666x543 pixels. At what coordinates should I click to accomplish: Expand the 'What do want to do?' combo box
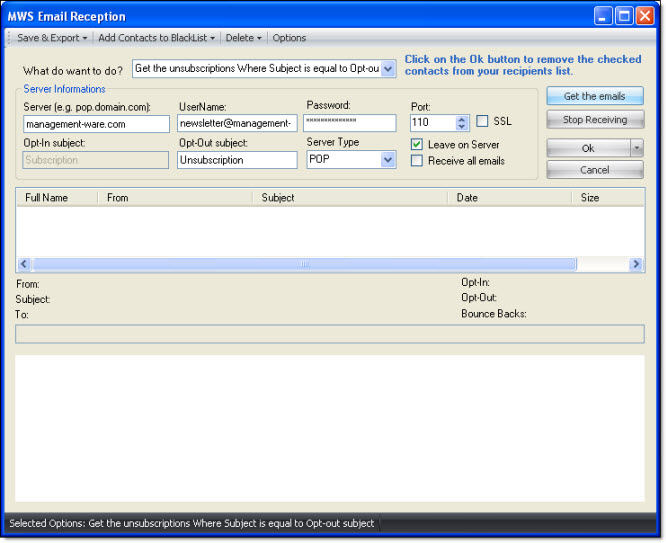click(388, 69)
